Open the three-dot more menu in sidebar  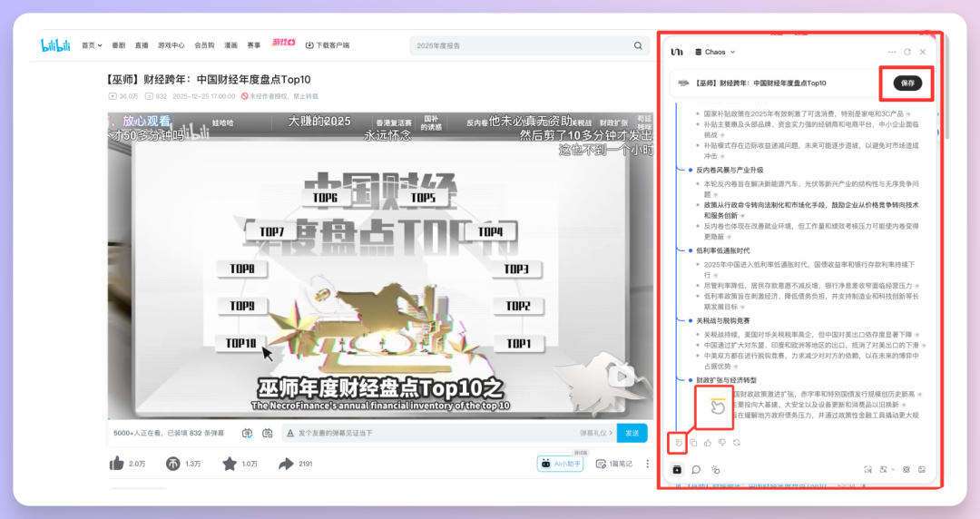[x=892, y=53]
